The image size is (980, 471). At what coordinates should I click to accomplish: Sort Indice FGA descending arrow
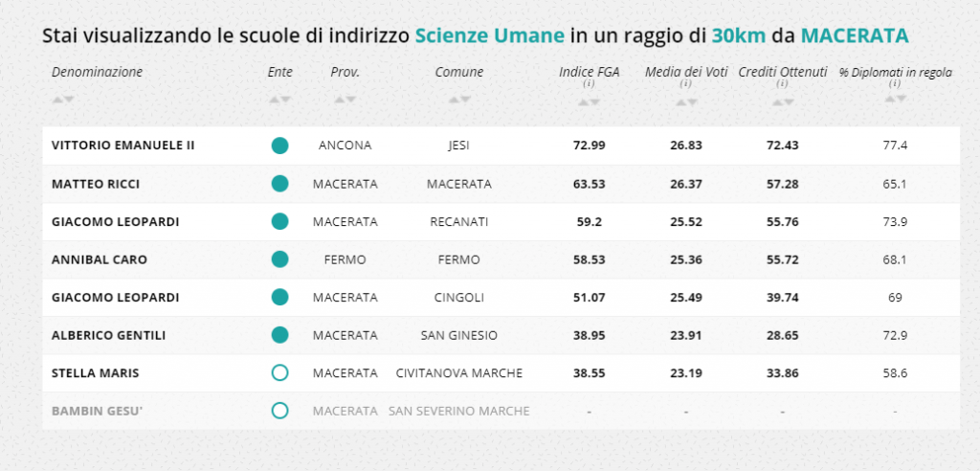pyautogui.click(x=594, y=102)
